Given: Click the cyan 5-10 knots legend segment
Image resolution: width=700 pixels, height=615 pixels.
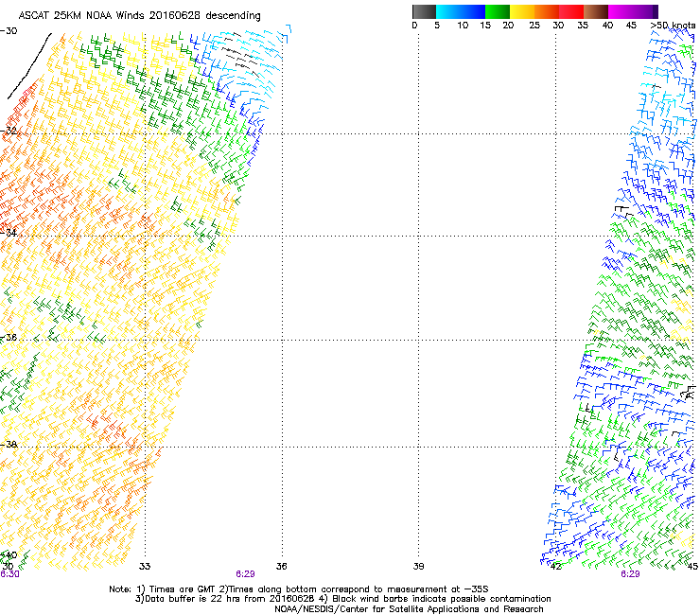Looking at the screenshot, I should (x=448, y=11).
